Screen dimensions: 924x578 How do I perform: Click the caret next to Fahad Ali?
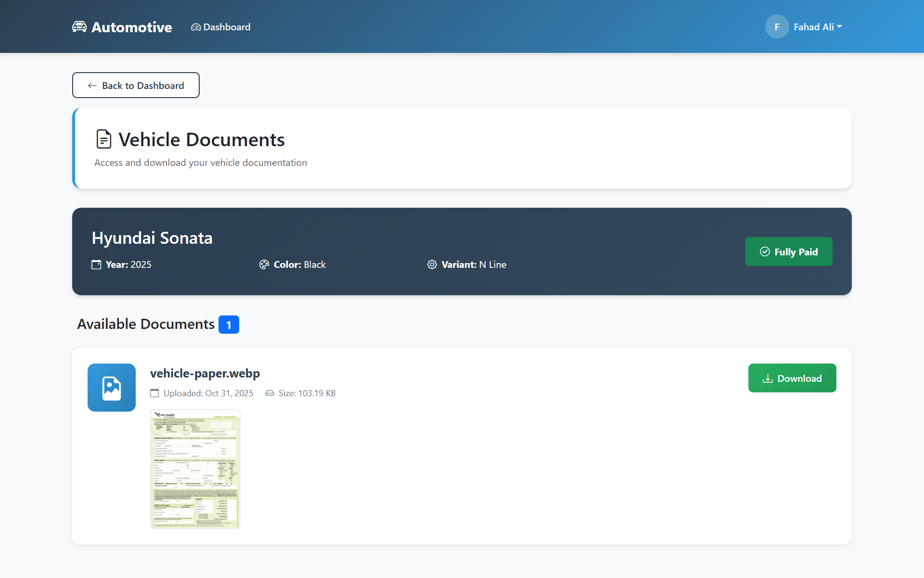click(839, 27)
